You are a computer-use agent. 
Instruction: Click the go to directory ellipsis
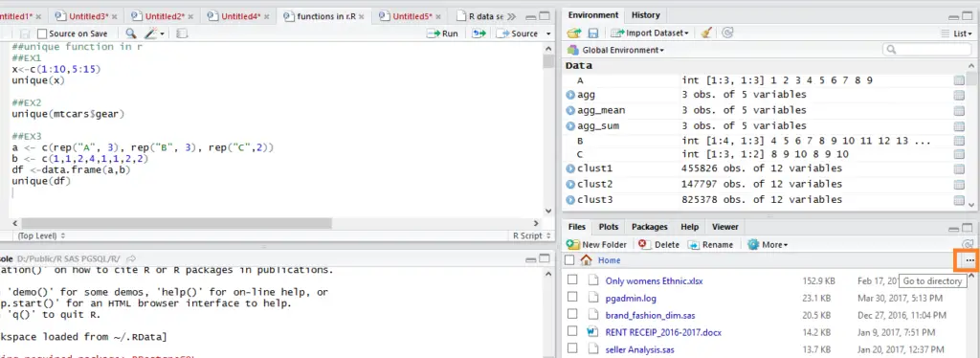tap(969, 260)
